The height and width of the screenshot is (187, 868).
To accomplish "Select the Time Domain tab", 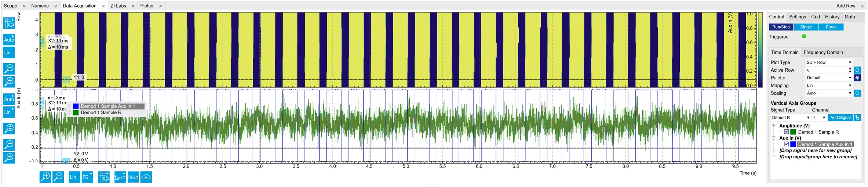I will tap(785, 53).
